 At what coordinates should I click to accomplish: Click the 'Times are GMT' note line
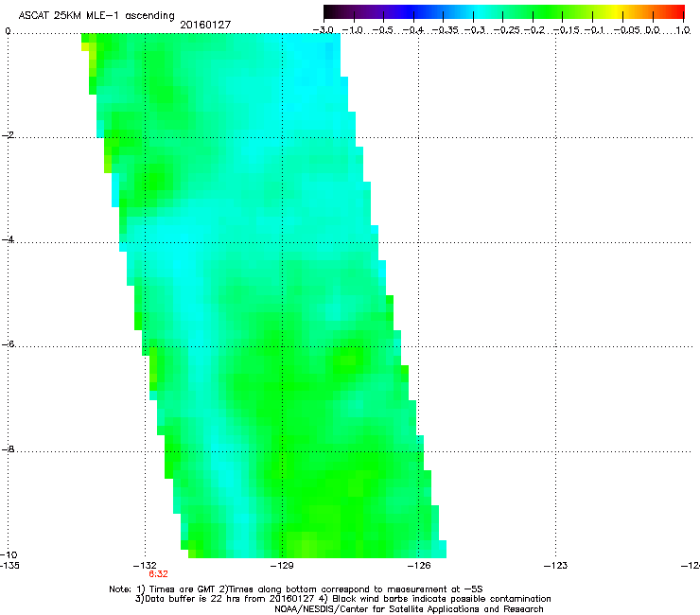[295, 589]
